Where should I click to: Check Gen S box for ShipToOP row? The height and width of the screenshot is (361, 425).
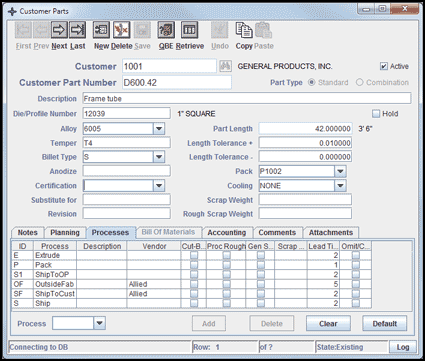tap(261, 275)
